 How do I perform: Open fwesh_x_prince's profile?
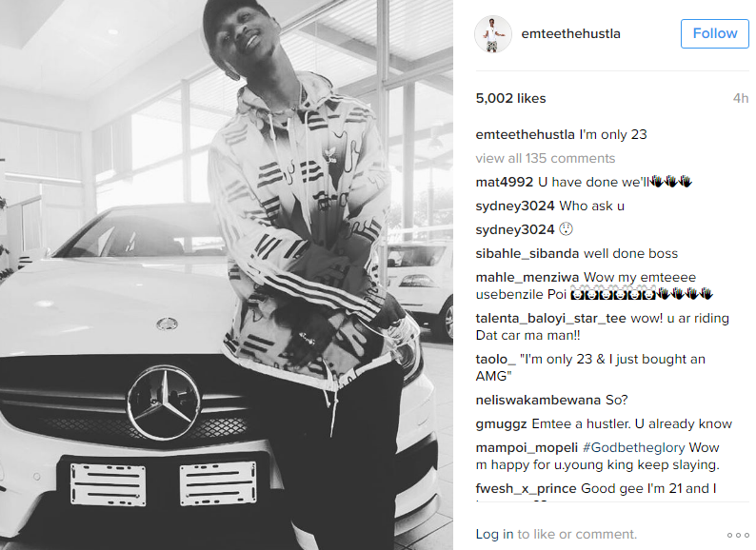[x=526, y=488]
